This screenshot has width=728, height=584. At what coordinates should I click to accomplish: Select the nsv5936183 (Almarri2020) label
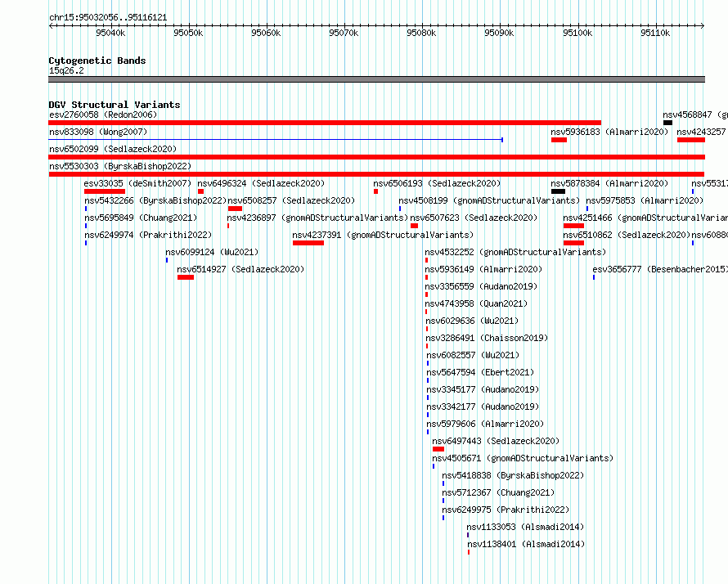609,132
